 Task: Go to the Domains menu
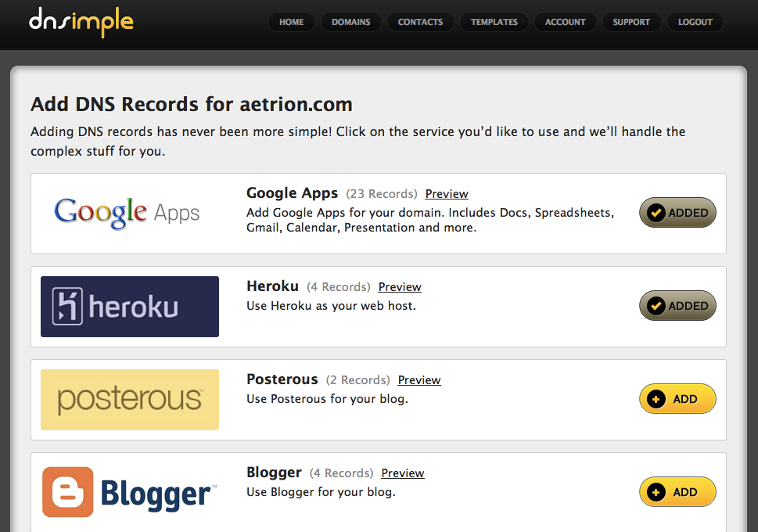pos(351,22)
